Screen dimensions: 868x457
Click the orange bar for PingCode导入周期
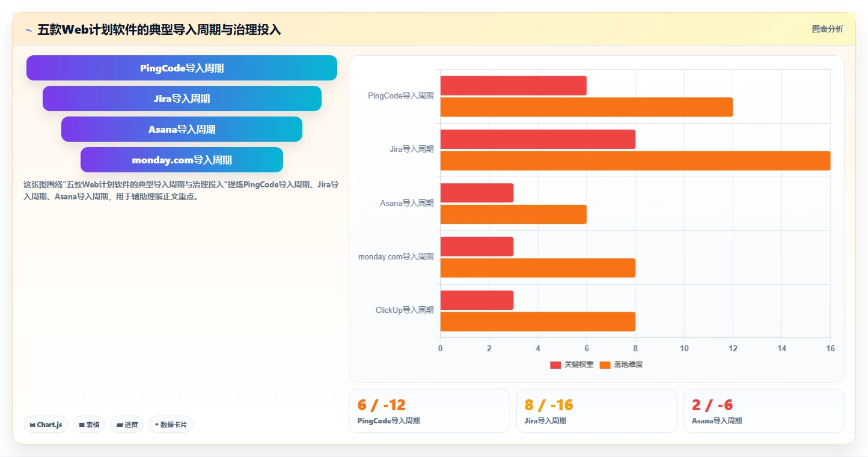(587, 107)
